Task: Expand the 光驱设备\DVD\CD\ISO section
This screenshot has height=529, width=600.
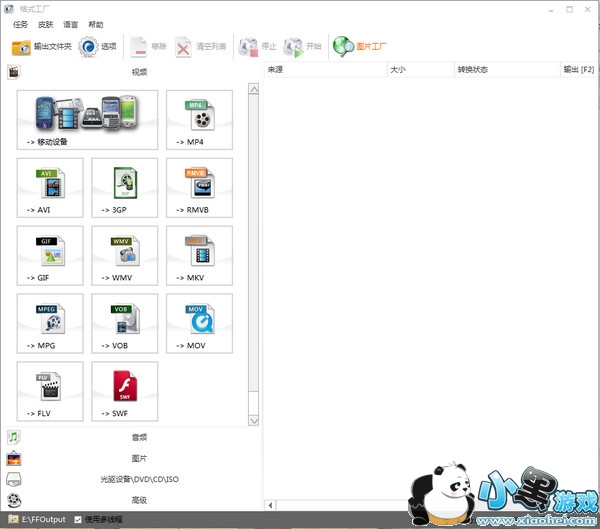Action: pos(138,479)
